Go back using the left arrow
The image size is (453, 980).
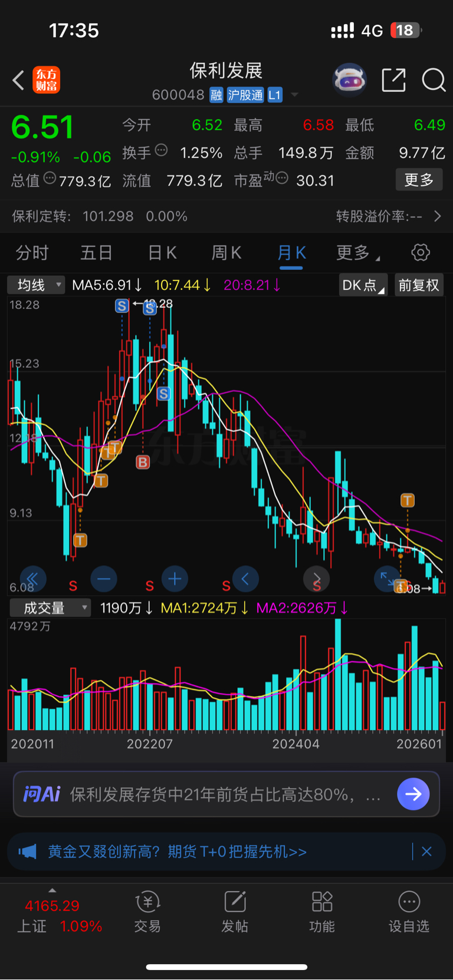(x=18, y=80)
